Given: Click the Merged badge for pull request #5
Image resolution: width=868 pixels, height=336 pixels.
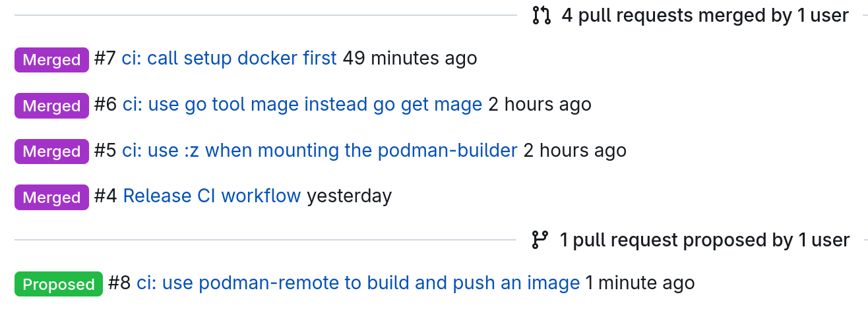Looking at the screenshot, I should coord(51,152).
